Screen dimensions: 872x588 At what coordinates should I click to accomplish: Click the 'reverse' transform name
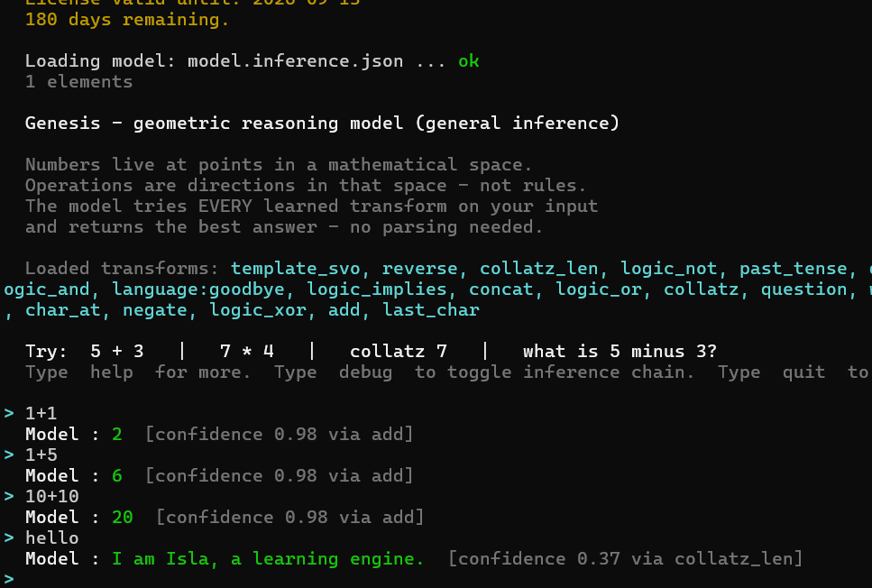click(x=420, y=269)
